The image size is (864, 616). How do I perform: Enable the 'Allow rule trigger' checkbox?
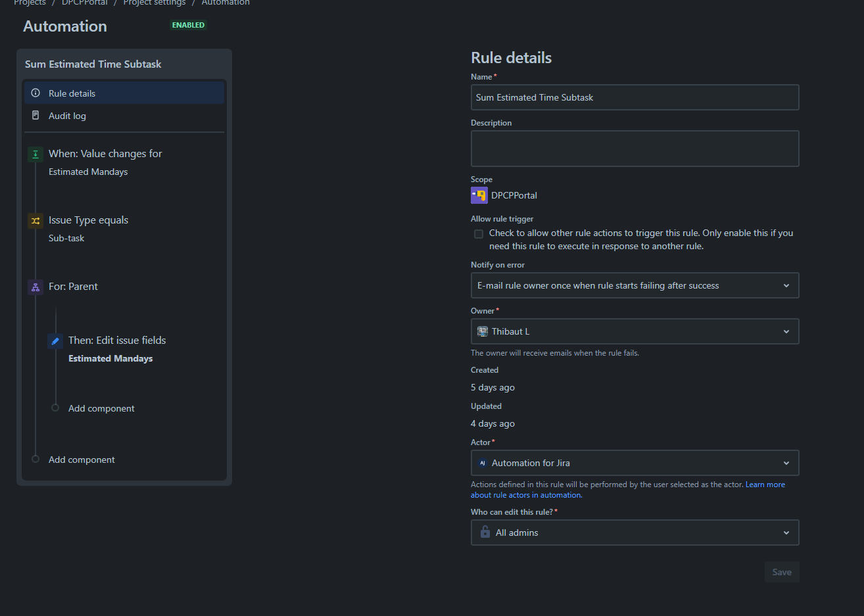click(478, 233)
